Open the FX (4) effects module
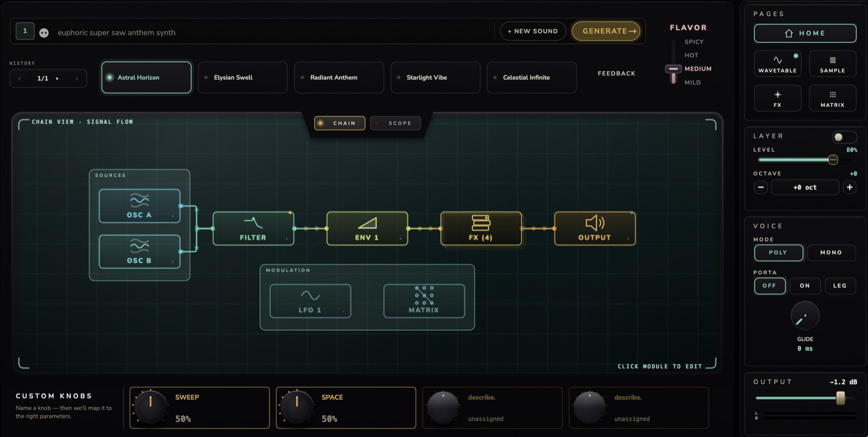 481,229
